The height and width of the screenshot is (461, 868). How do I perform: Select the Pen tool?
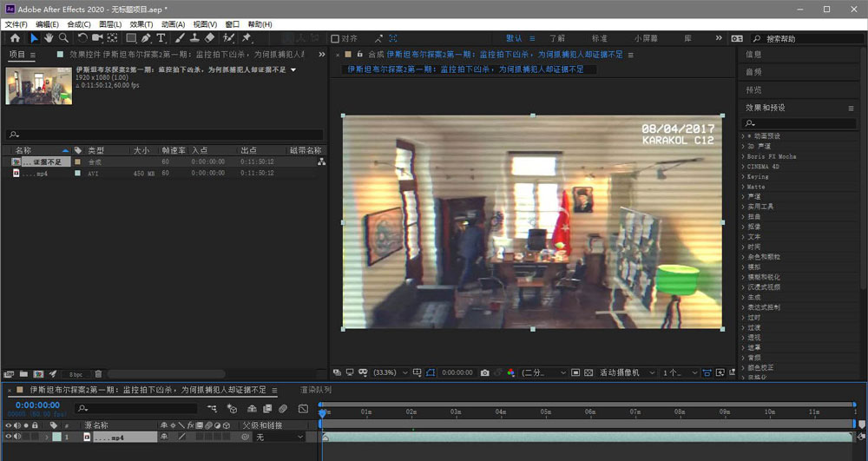click(147, 38)
